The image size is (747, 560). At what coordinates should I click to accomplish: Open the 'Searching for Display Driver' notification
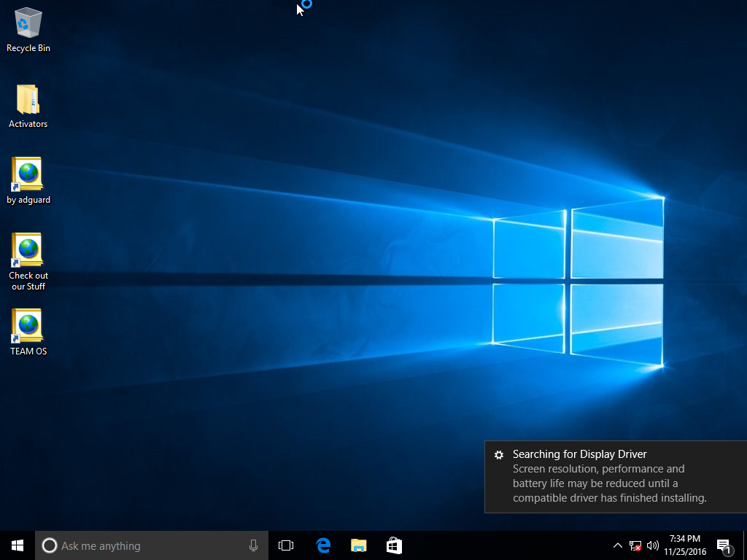[x=616, y=477]
